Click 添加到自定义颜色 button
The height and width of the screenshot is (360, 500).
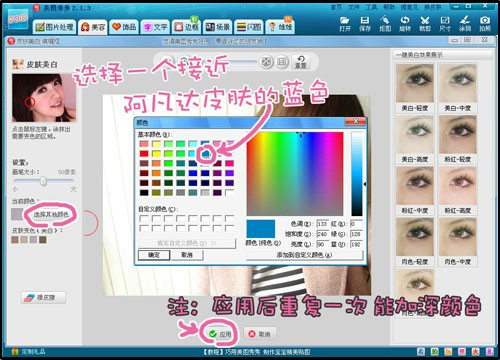304,255
